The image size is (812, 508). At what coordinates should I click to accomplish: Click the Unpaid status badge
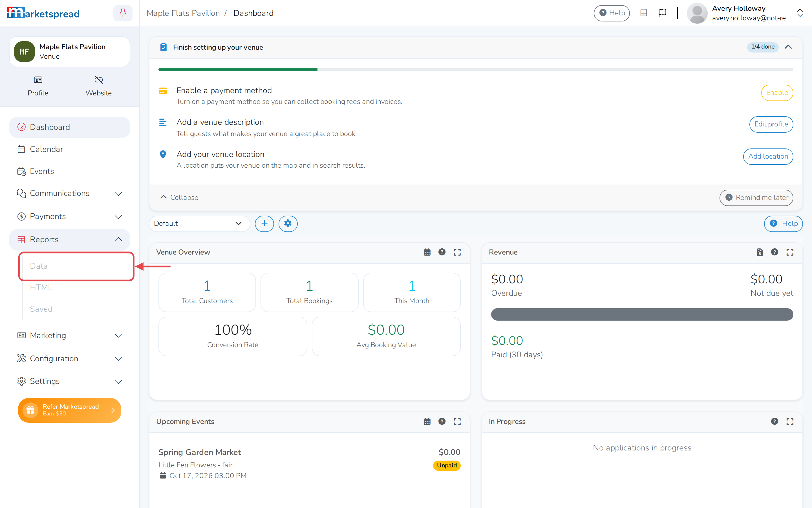(x=447, y=465)
